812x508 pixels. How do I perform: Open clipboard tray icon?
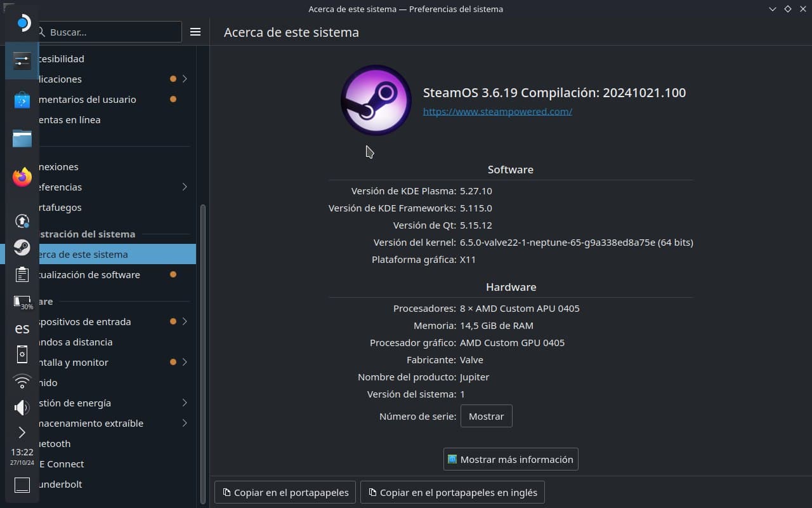click(22, 274)
